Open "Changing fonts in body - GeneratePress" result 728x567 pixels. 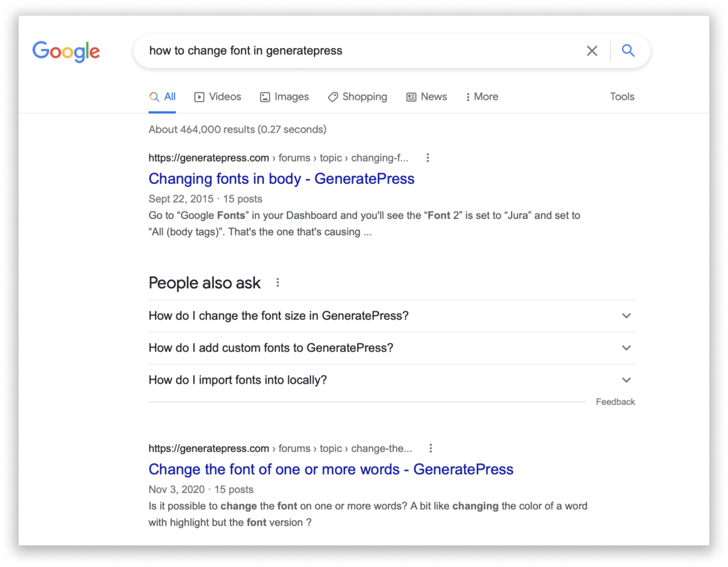[281, 179]
